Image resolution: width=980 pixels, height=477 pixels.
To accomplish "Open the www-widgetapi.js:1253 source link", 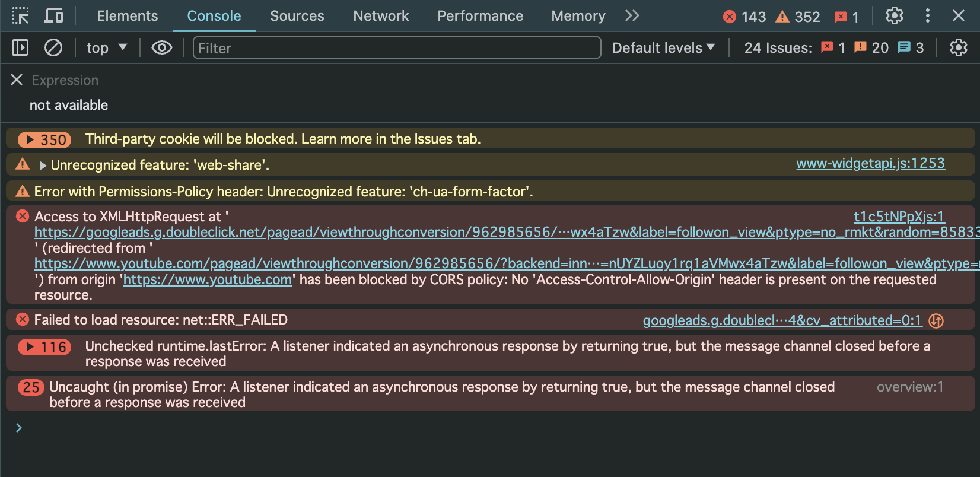I will 870,164.
